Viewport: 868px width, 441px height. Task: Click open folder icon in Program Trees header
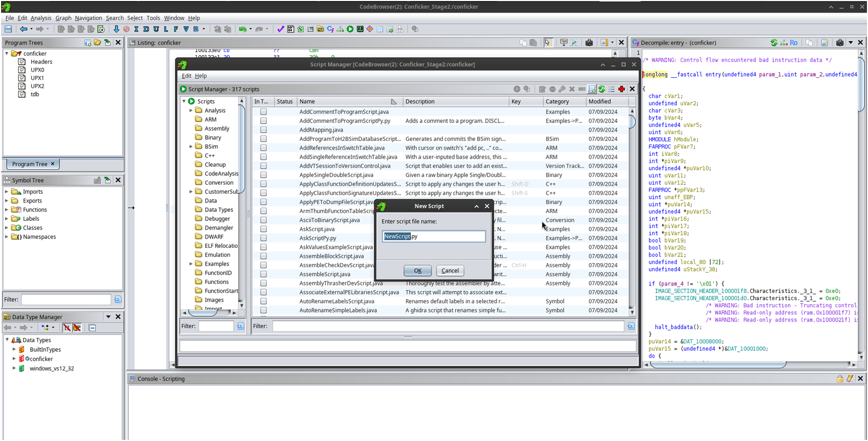tap(98, 43)
